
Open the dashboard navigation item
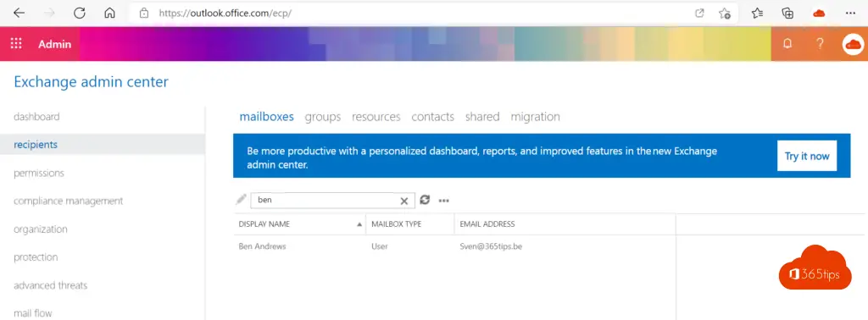pos(36,117)
